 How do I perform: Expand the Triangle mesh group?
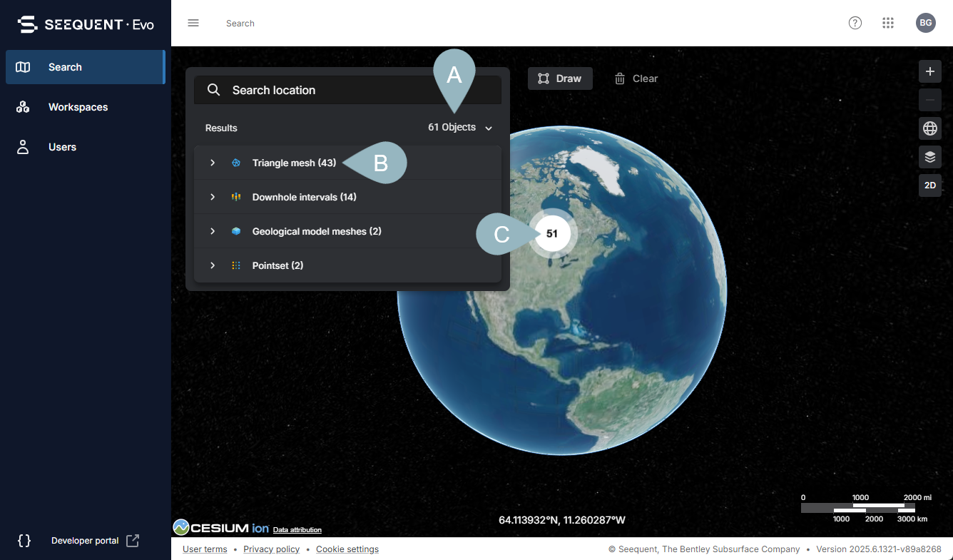tap(213, 163)
